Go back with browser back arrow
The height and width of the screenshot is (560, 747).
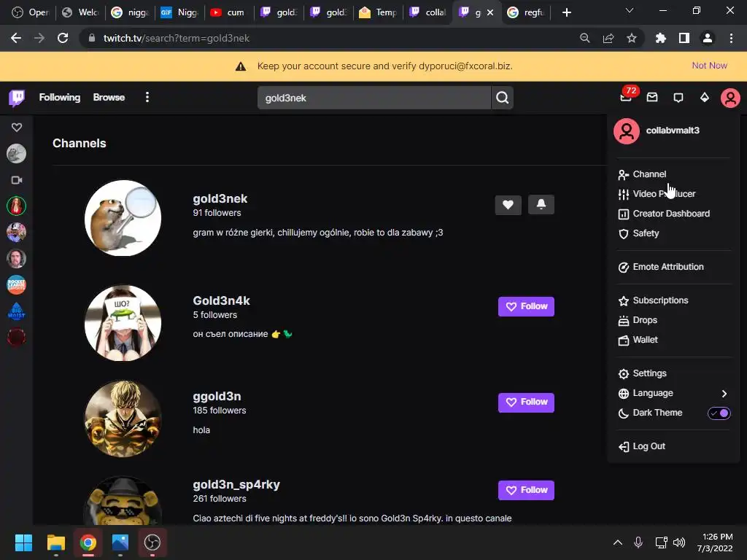pos(16,38)
